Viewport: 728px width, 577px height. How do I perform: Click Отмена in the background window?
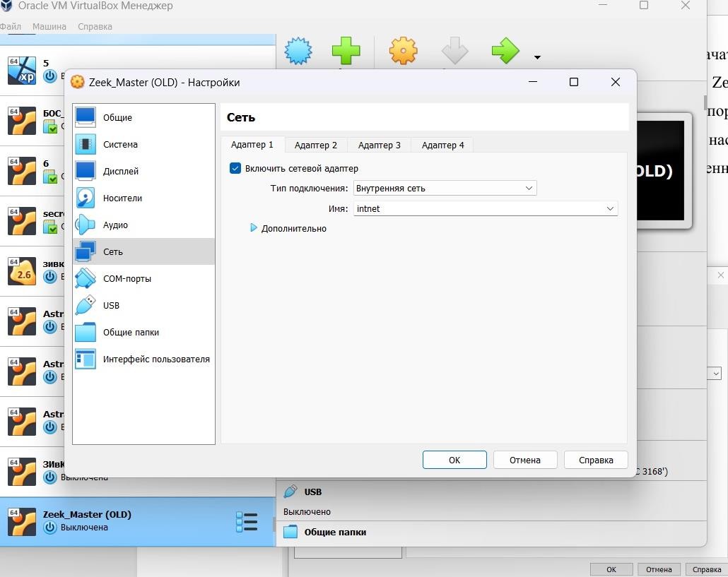point(659,569)
